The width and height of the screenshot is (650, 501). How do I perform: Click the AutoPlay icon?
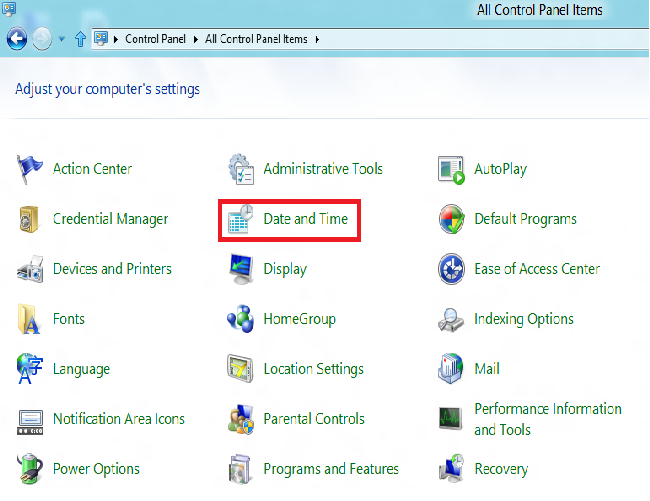[x=451, y=169]
